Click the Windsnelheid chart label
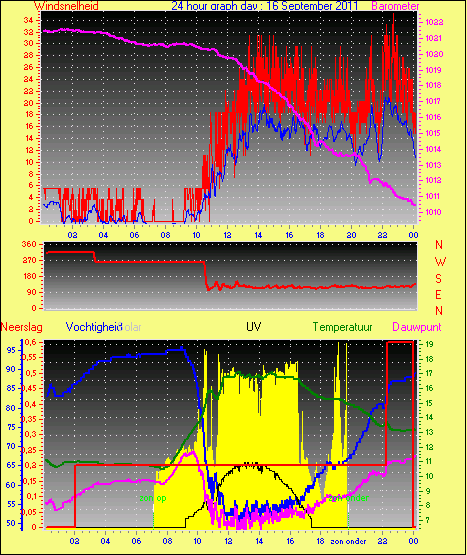Image resolution: width=467 pixels, height=555 pixels. [x=66, y=5]
